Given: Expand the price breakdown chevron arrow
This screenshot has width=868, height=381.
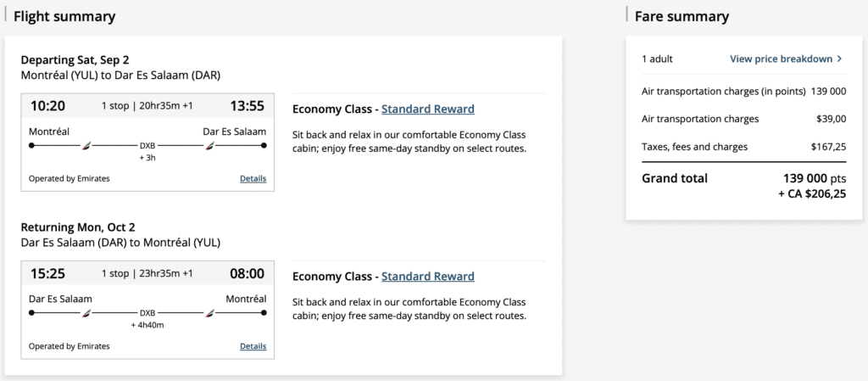Looking at the screenshot, I should 839,59.
